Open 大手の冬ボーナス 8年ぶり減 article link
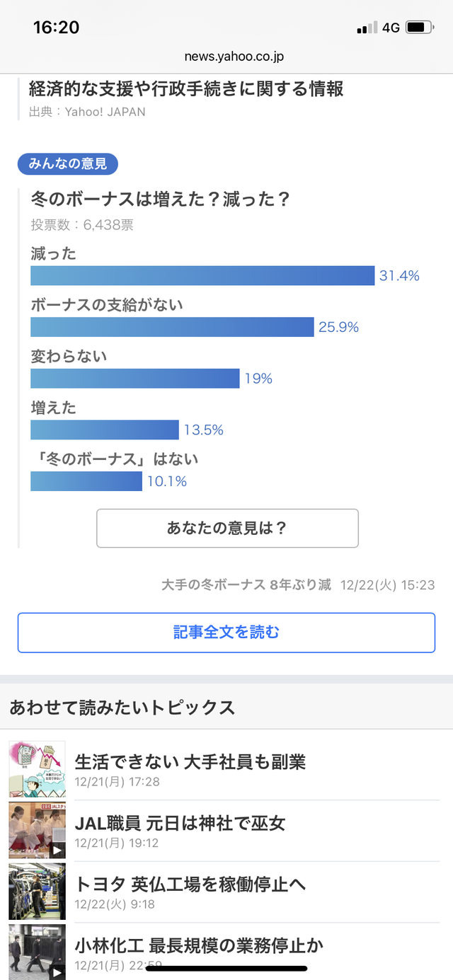 pos(246,585)
